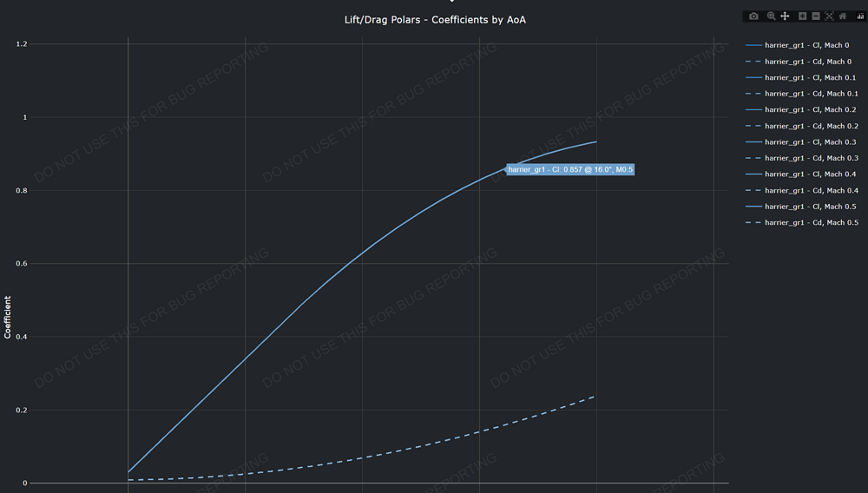The image size is (868, 493).
Task: Select the Zoom magnifier tool
Action: pyautogui.click(x=771, y=16)
